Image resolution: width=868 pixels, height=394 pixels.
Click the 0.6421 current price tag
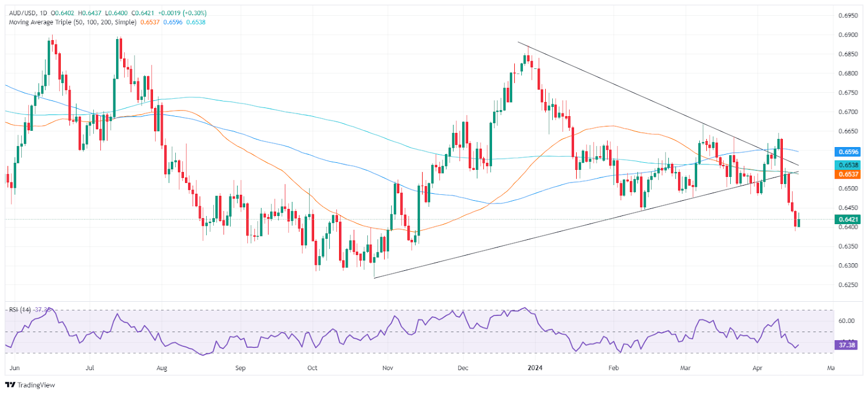(848, 219)
